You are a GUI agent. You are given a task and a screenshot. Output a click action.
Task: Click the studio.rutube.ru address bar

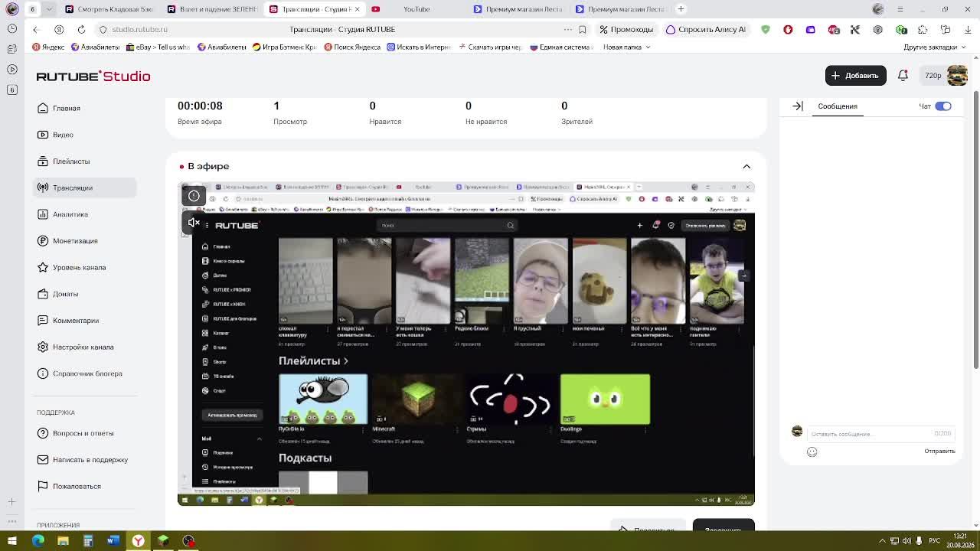click(x=333, y=29)
